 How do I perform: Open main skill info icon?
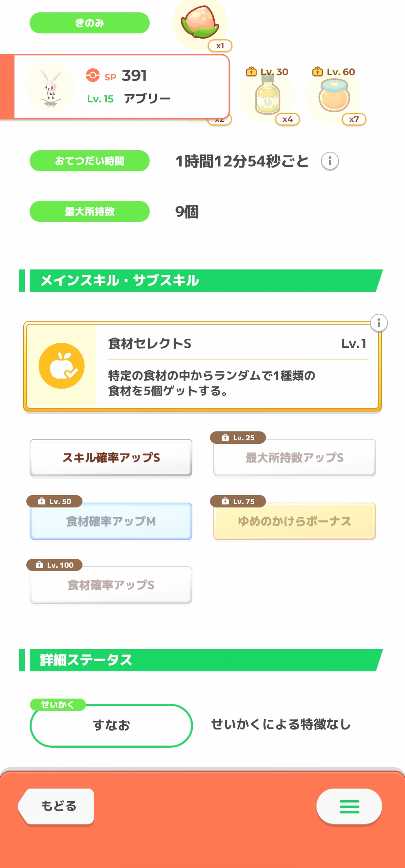(379, 323)
